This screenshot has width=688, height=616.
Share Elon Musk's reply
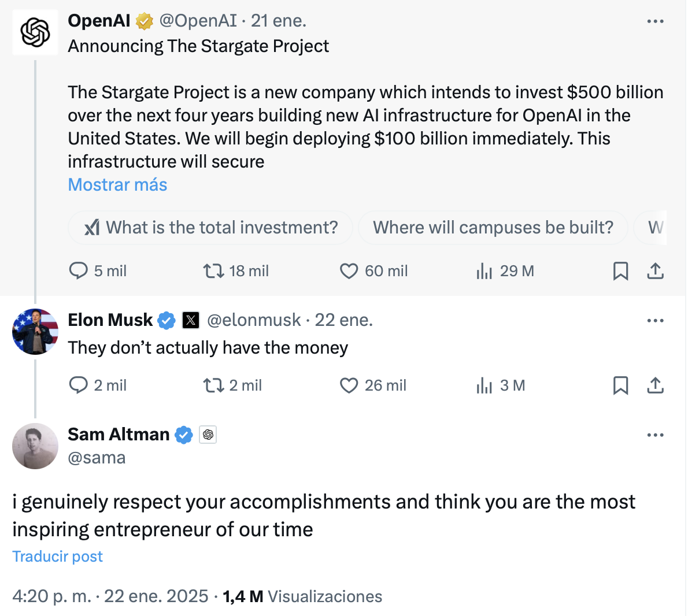tap(655, 385)
